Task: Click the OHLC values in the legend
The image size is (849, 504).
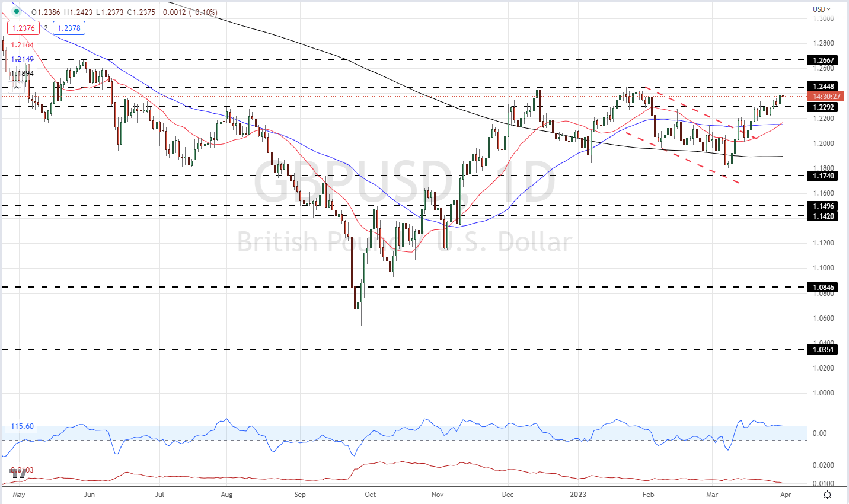Action: 124,12
